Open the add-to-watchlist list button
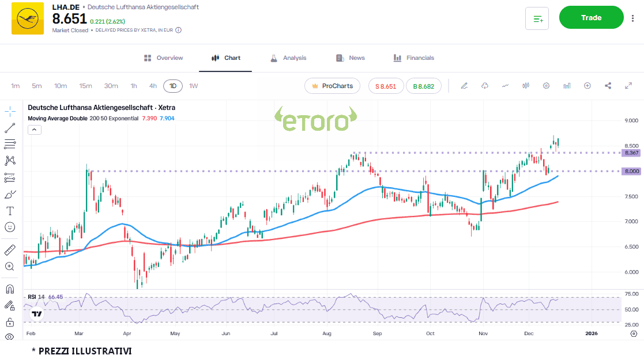 (x=537, y=18)
